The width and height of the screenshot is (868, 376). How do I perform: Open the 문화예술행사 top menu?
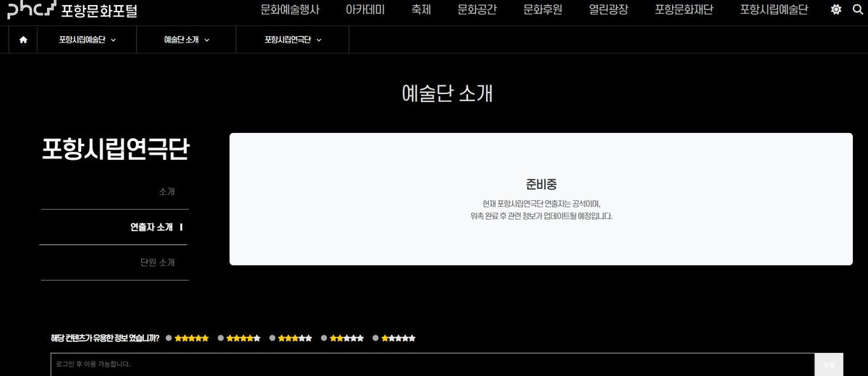[x=289, y=10]
